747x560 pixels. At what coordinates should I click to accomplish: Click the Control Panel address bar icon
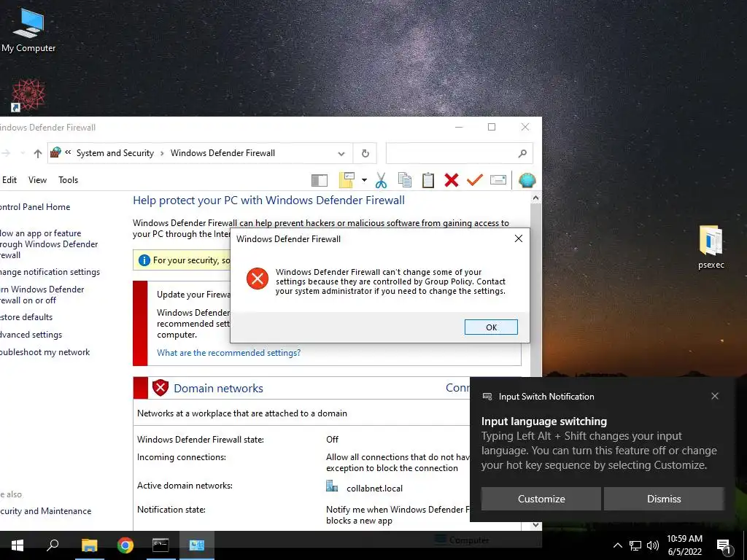[55, 152]
